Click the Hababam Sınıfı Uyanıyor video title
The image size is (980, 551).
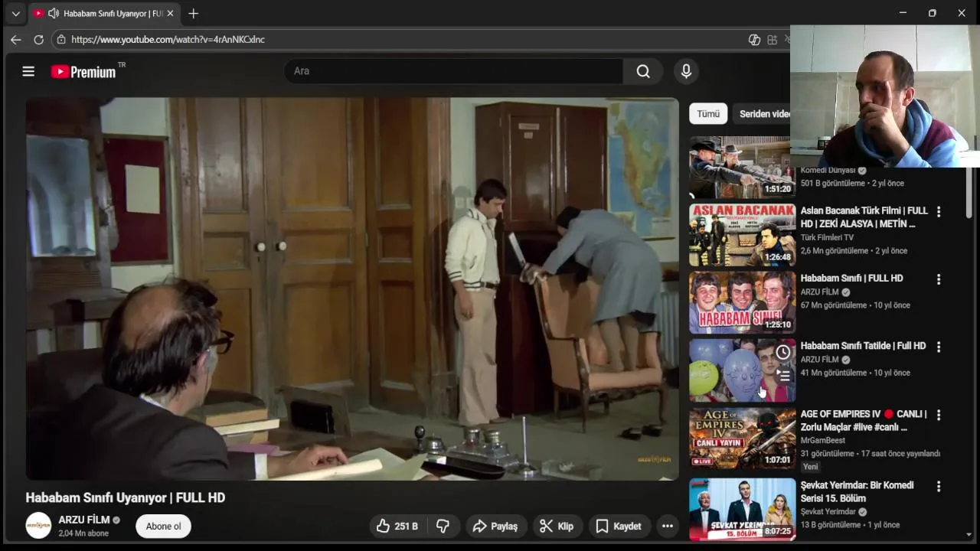[126, 497]
